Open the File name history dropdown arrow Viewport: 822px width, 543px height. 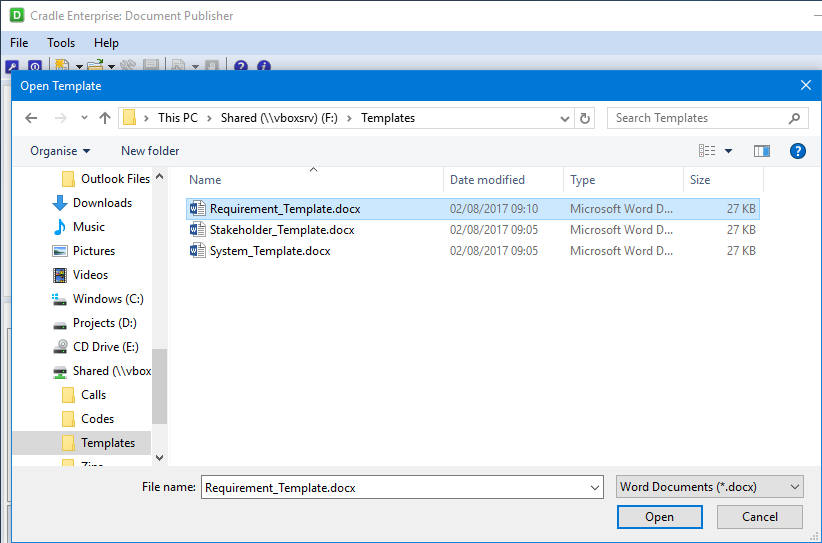pyautogui.click(x=594, y=487)
